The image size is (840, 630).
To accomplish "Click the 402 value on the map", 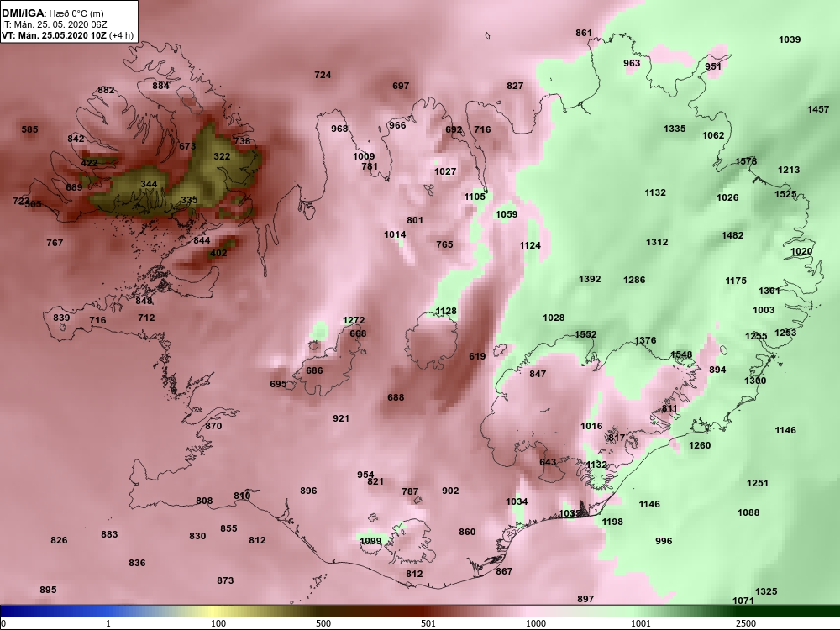I will (218, 253).
